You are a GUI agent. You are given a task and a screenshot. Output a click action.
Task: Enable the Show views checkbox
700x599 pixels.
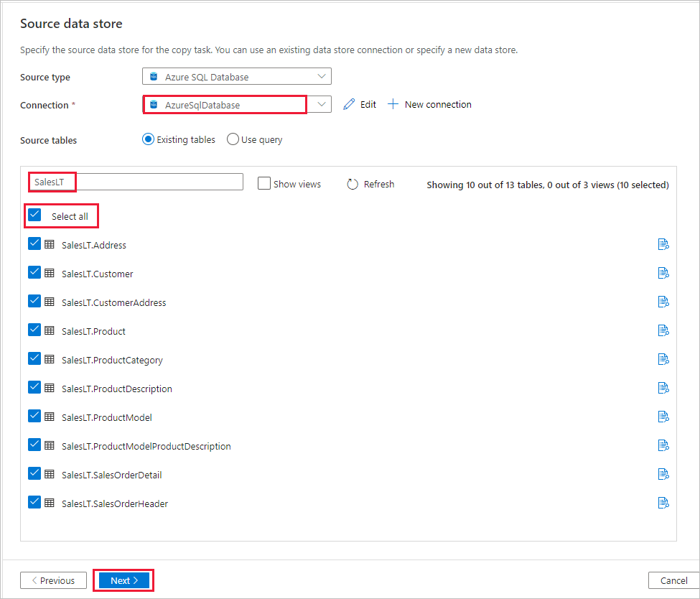pos(263,184)
